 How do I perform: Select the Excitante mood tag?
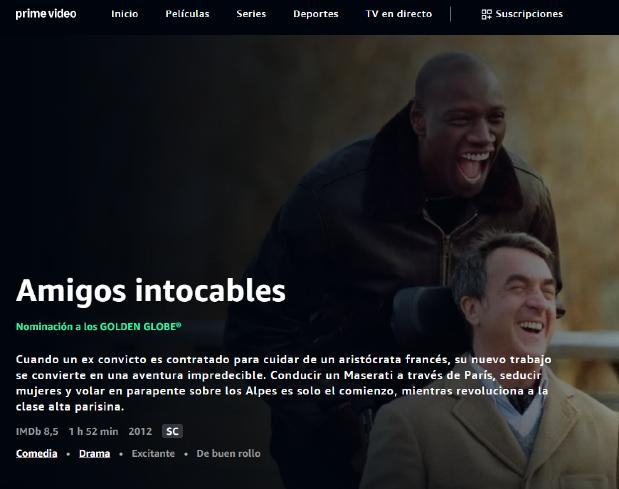pos(153,453)
